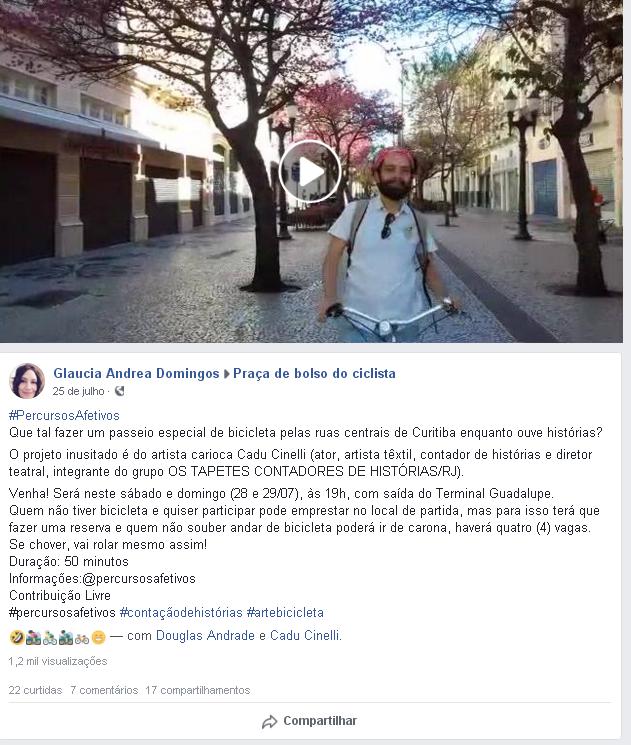631x745 pixels.
Task: Open the #PercursosAfetivos hashtag at top
Action: click(64, 415)
